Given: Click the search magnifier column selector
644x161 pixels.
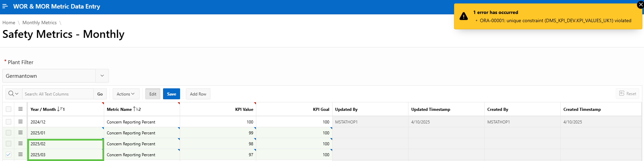Looking at the screenshot, I should 14,94.
